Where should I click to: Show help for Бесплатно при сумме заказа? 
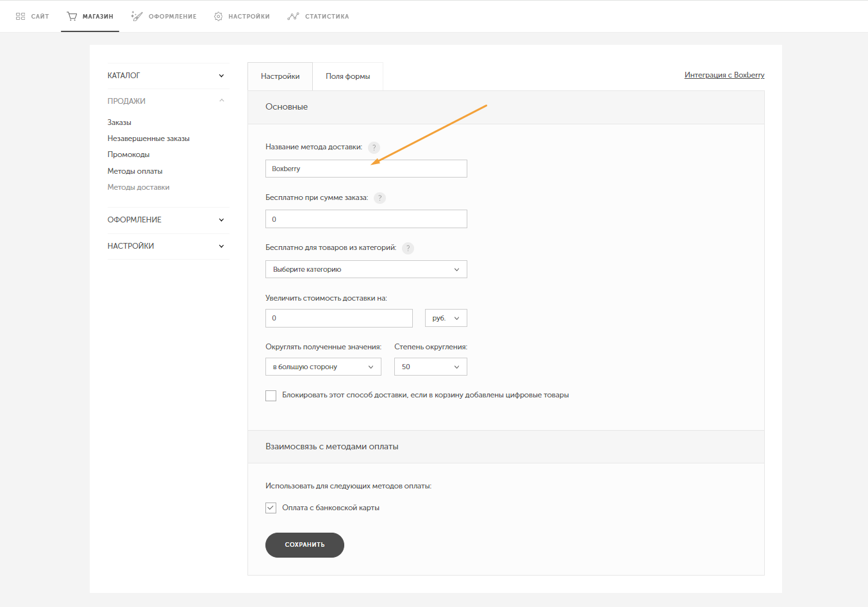tap(380, 198)
